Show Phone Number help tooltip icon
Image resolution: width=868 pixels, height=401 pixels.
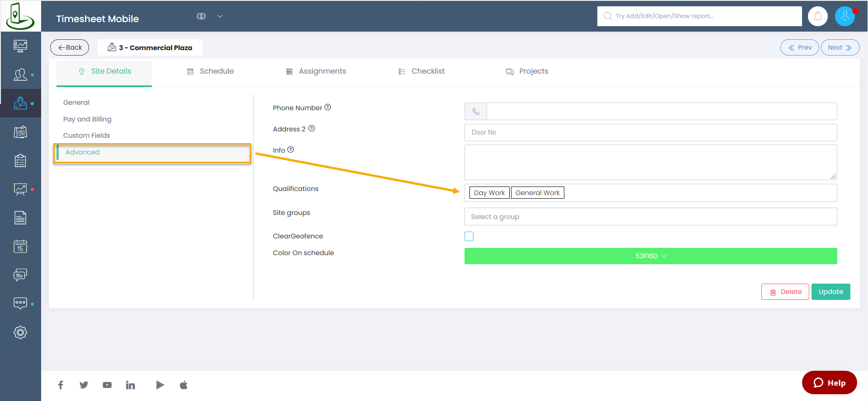pos(328,107)
